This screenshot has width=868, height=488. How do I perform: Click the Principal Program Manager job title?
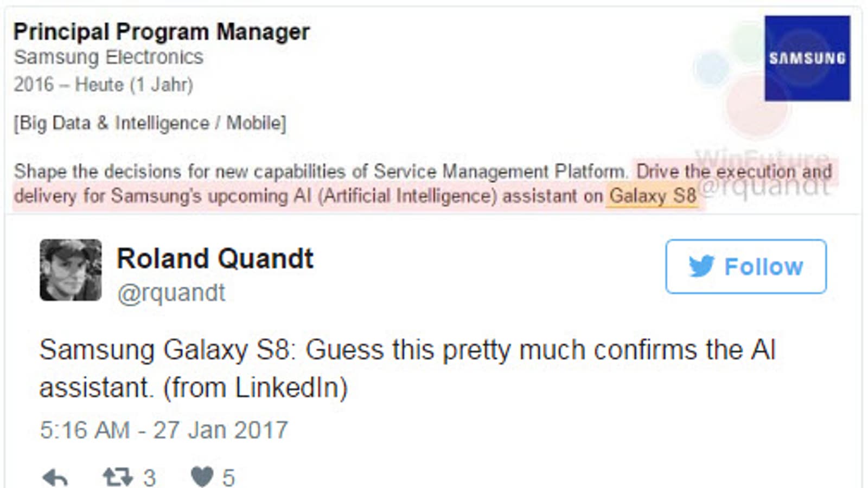(x=161, y=31)
